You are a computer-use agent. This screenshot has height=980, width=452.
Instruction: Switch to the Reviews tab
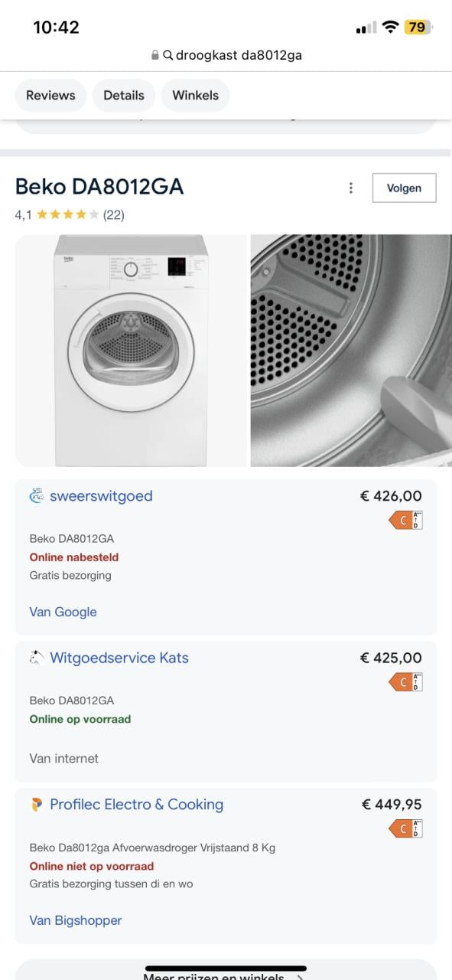tap(50, 95)
